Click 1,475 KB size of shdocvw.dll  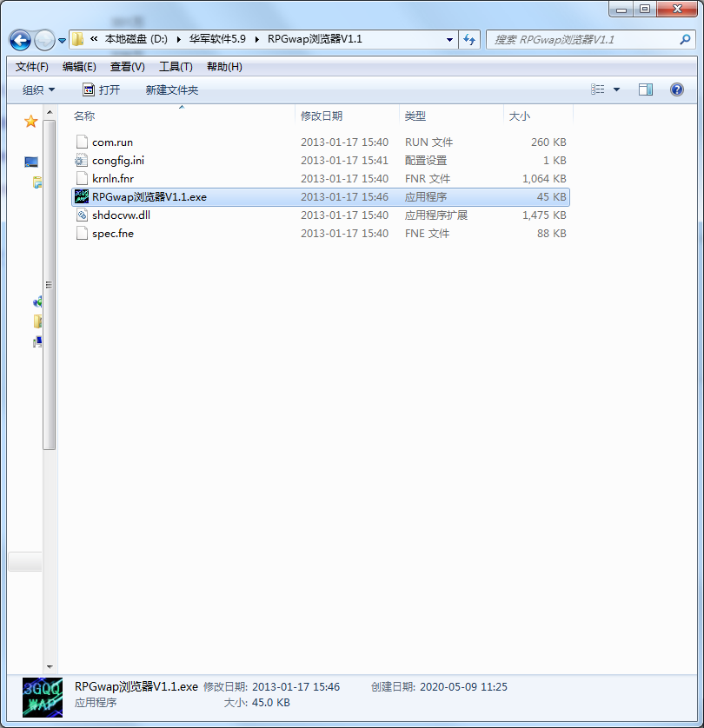coord(544,215)
